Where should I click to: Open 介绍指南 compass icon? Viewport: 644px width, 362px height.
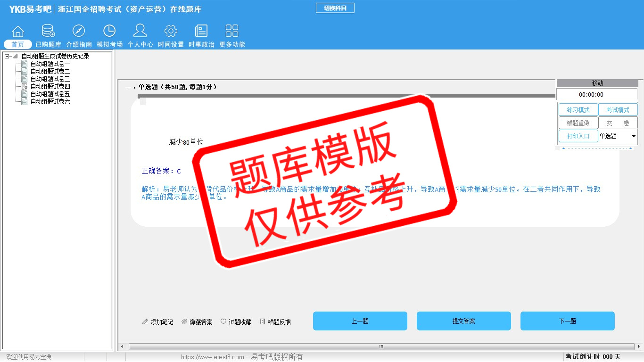(79, 32)
